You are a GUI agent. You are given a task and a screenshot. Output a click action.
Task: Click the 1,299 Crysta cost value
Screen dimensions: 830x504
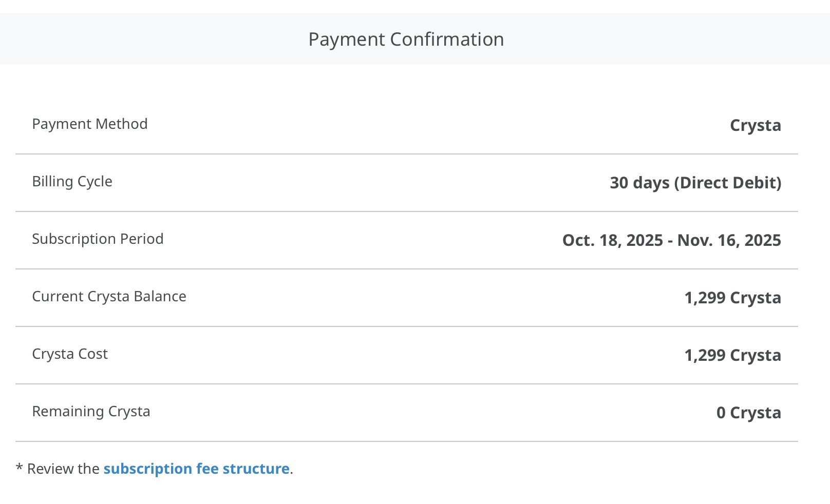pyautogui.click(x=732, y=355)
